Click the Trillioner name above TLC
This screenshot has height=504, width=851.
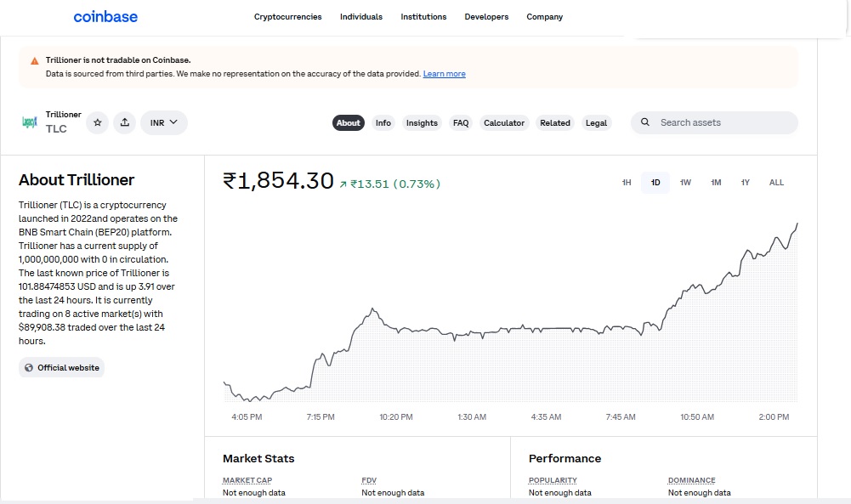click(64, 115)
